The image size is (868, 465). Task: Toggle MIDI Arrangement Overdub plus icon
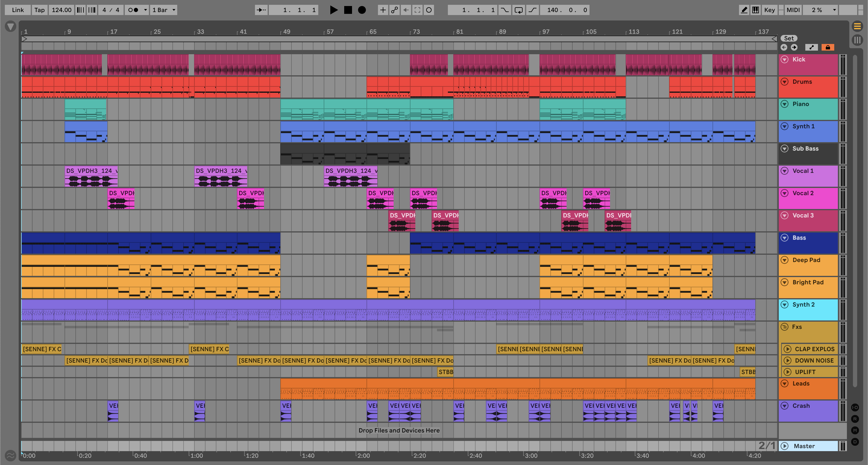tap(383, 10)
